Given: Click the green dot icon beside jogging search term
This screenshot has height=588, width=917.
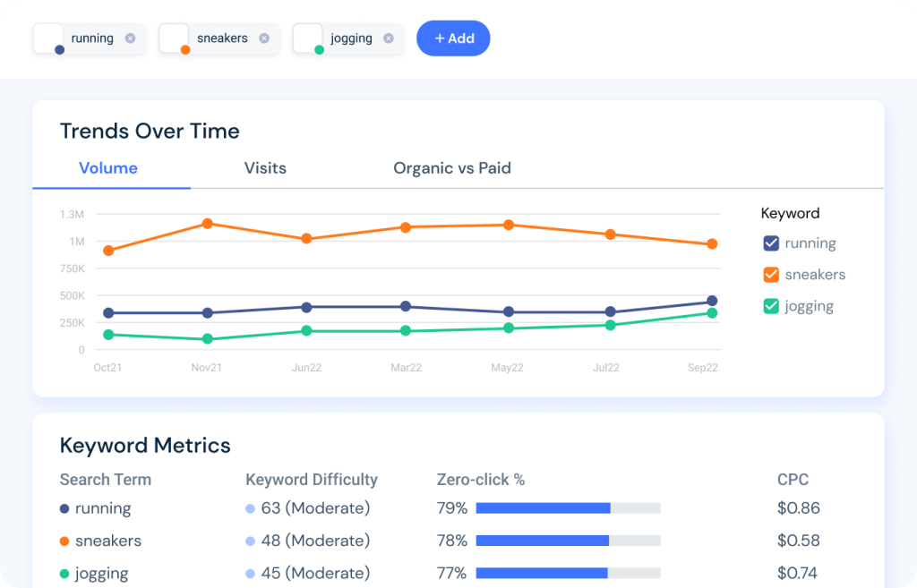Looking at the screenshot, I should pos(65,573).
